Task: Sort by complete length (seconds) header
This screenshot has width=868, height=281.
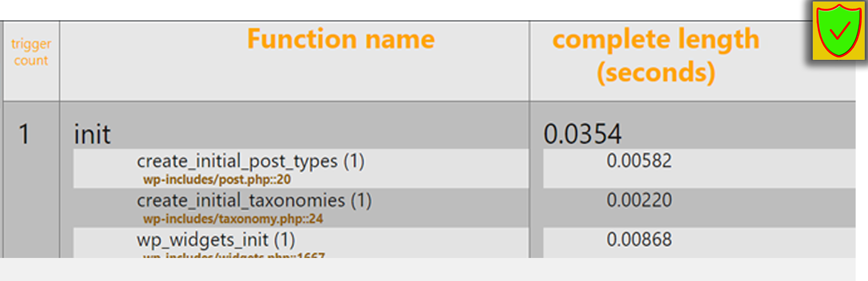Action: click(x=656, y=56)
